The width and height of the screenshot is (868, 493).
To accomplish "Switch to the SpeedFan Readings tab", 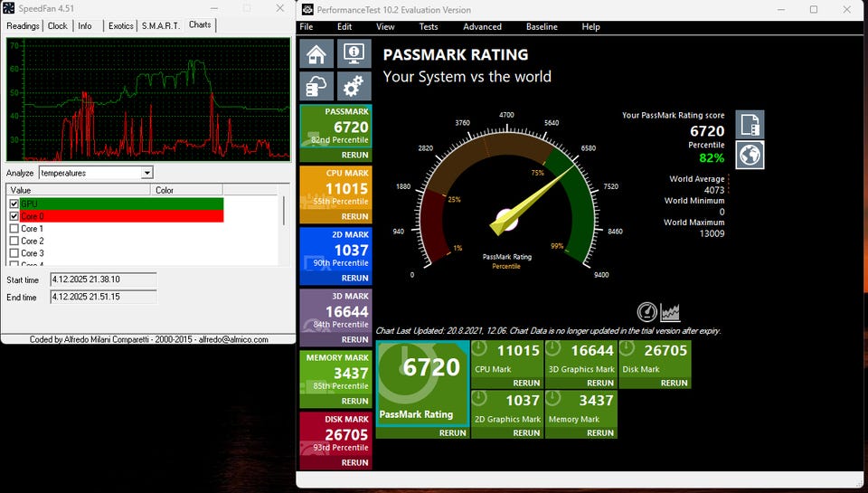I will pos(23,26).
